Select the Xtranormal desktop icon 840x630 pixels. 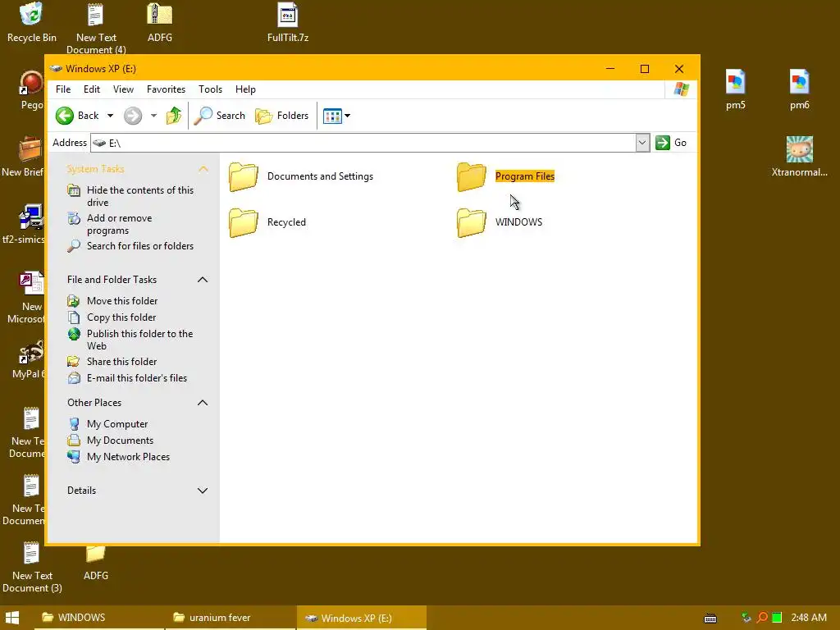pos(799,157)
